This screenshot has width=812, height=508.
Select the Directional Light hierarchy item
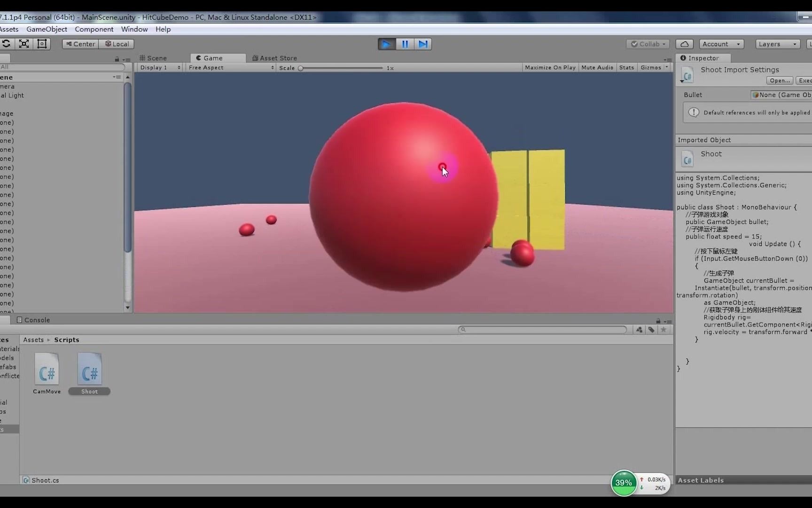[12, 95]
